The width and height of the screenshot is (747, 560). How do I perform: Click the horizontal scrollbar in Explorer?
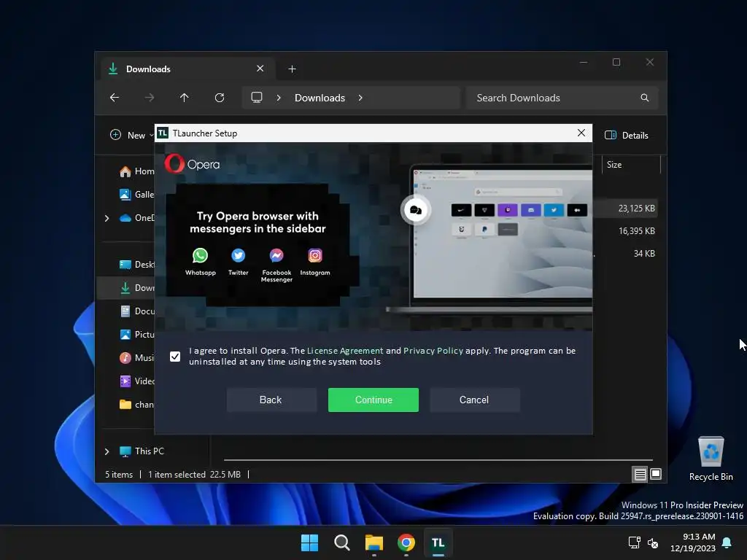tap(438, 460)
